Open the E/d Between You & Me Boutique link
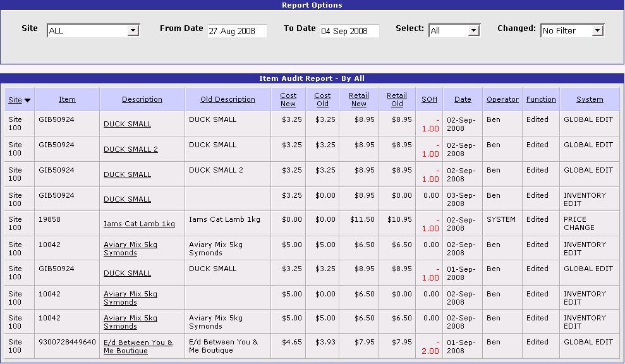Viewport: 625px width, 364px height. [x=138, y=346]
